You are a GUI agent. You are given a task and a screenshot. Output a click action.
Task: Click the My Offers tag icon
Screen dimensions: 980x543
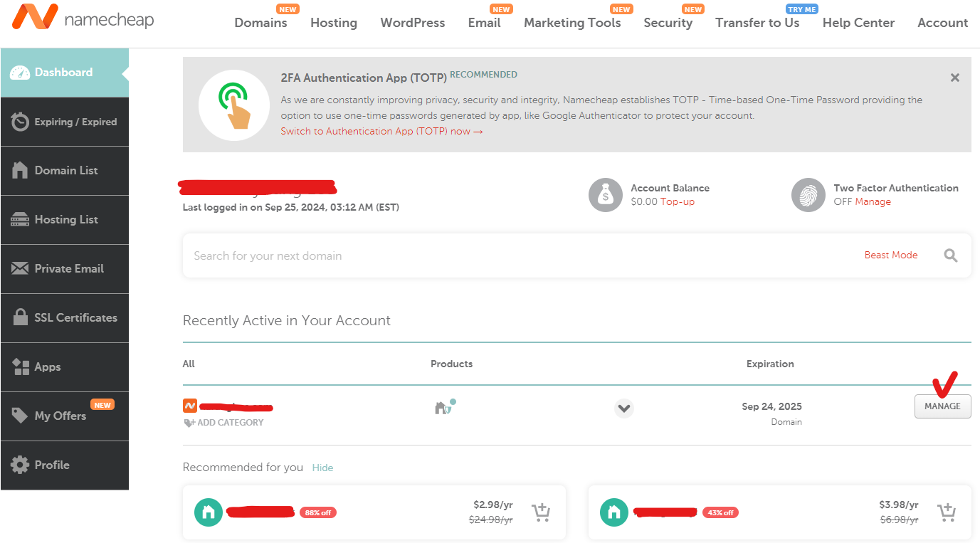tap(20, 416)
